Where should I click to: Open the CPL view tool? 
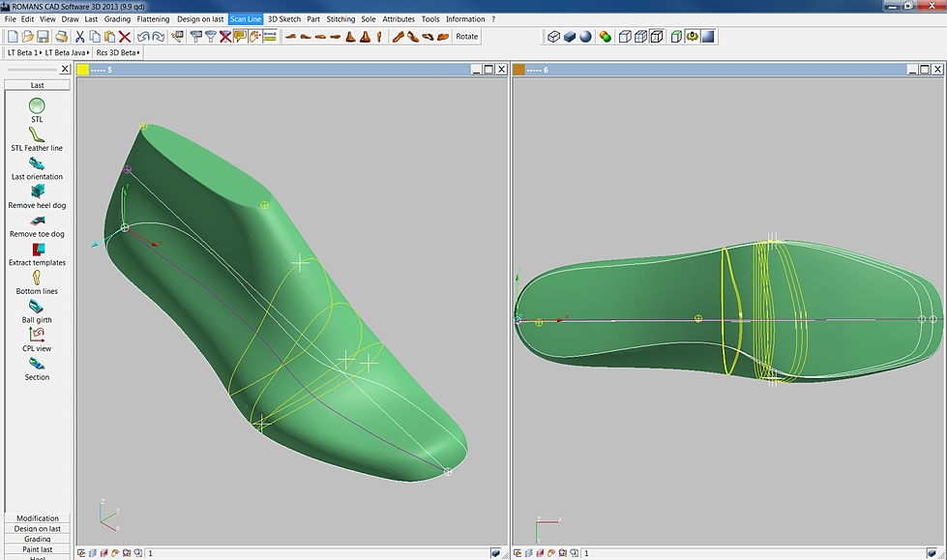[x=37, y=340]
